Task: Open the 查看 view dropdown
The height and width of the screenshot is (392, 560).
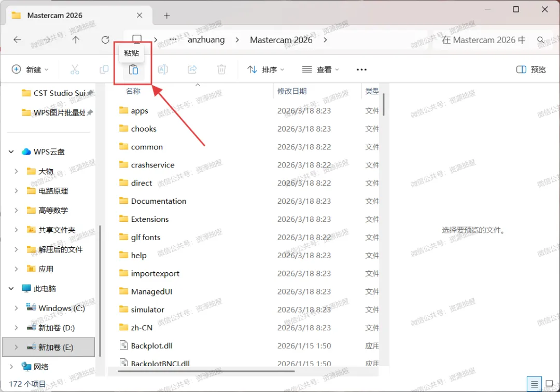Action: (320, 69)
